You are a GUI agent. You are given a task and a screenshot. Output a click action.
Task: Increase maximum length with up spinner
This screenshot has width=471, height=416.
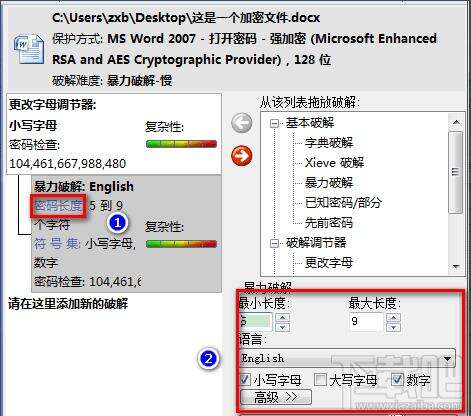pyautogui.click(x=393, y=317)
